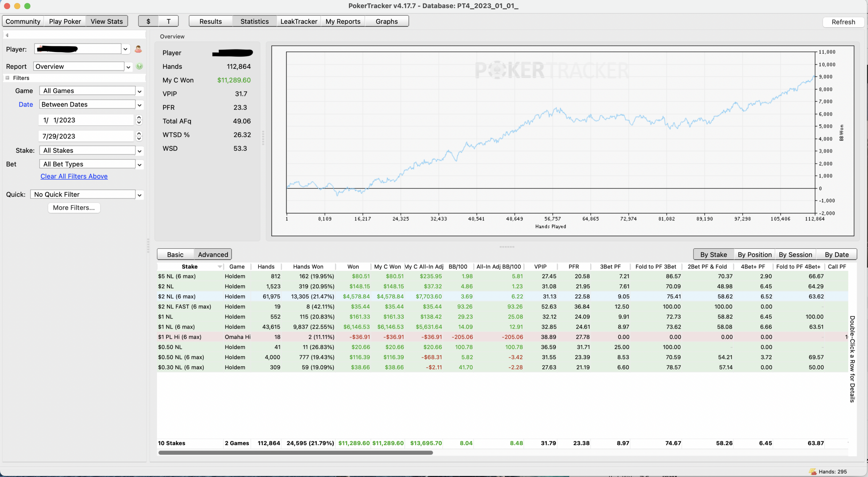
Task: Open the Report dropdown showing Overview
Action: (x=128, y=67)
